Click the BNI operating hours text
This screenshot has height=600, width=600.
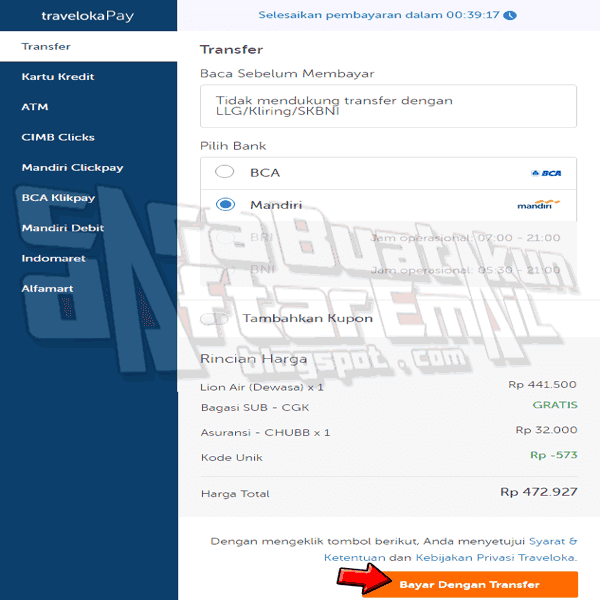point(465,270)
